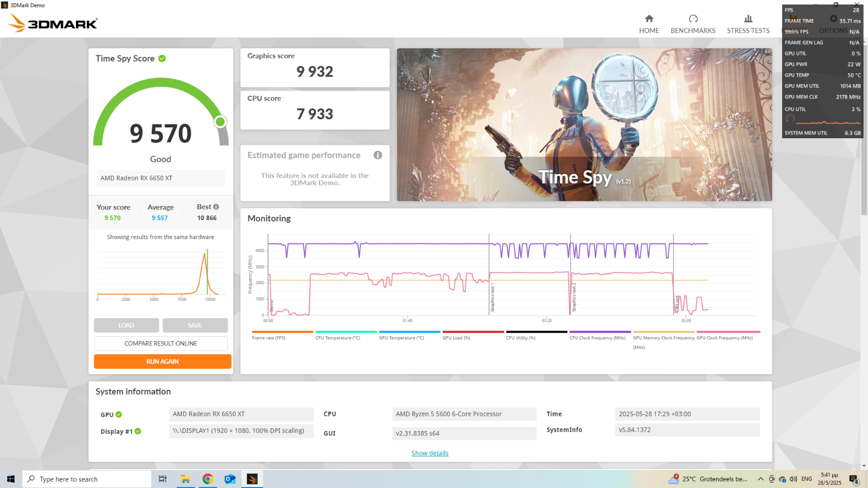Open BENCHMARKS tab
Screen dimensions: 868x488
(693, 24)
